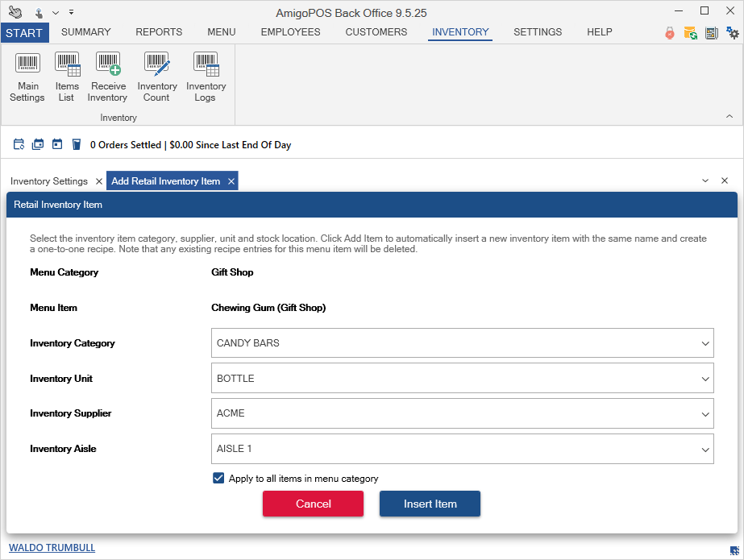Click the gears icon in top-right corner
Image resolution: width=744 pixels, height=560 pixels.
tap(732, 33)
